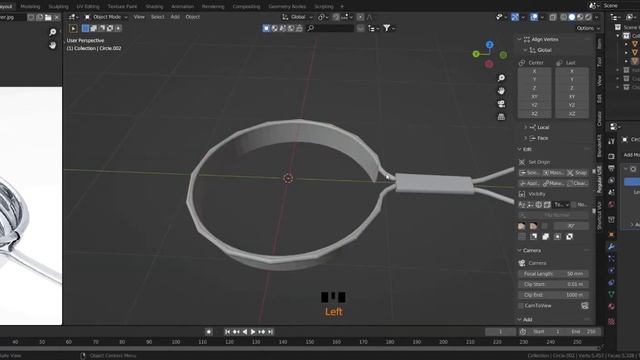The image size is (640, 360).
Task: Click the negative X red axis circle
Action: [x=489, y=64]
